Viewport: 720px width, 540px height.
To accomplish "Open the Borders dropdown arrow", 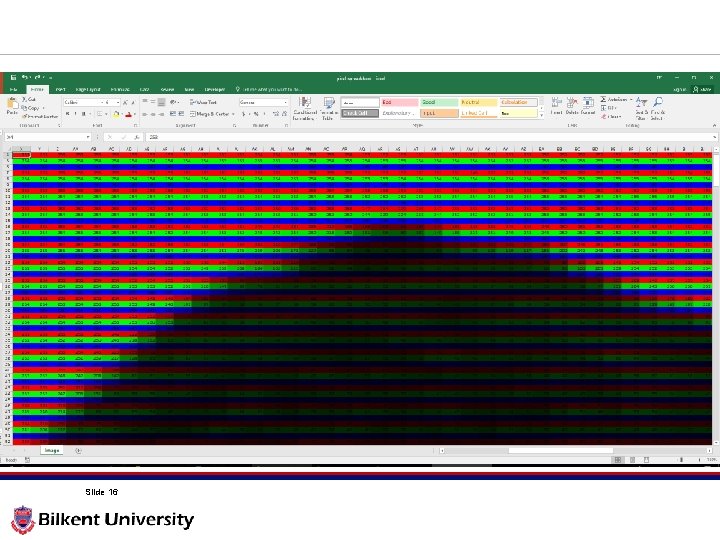I will [106, 114].
